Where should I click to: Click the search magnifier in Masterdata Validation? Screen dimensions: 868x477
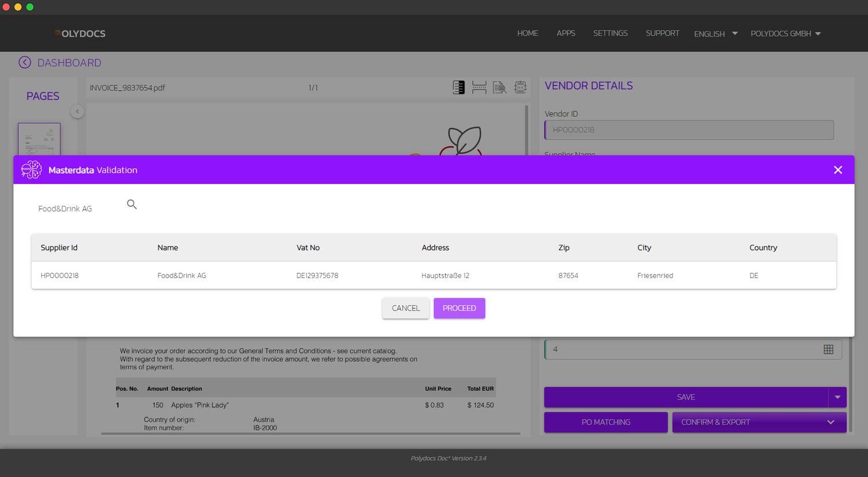131,204
